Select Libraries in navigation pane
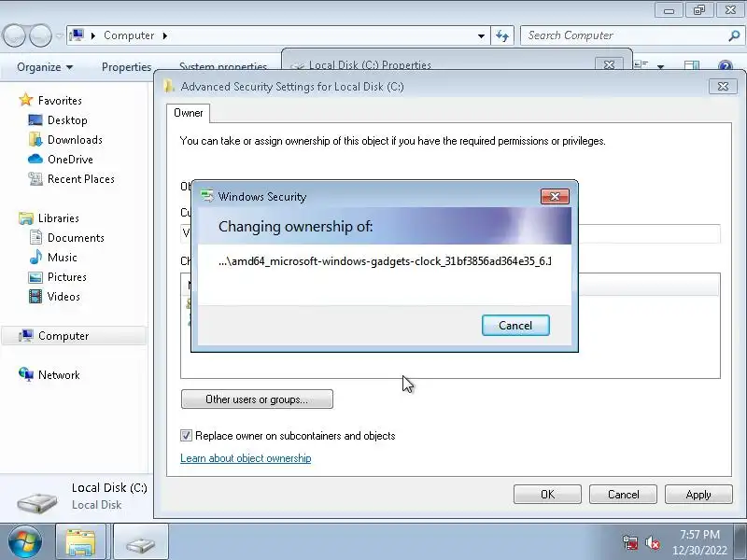This screenshot has width=747, height=560. [59, 218]
